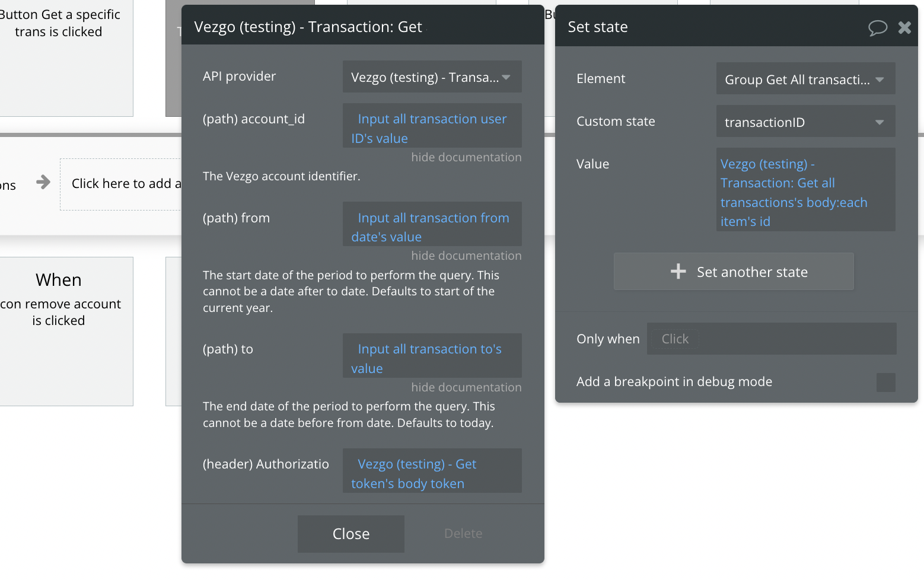Enable Add a breakpoint in debug mode checkbox
Image resolution: width=924 pixels, height=580 pixels.
885,382
